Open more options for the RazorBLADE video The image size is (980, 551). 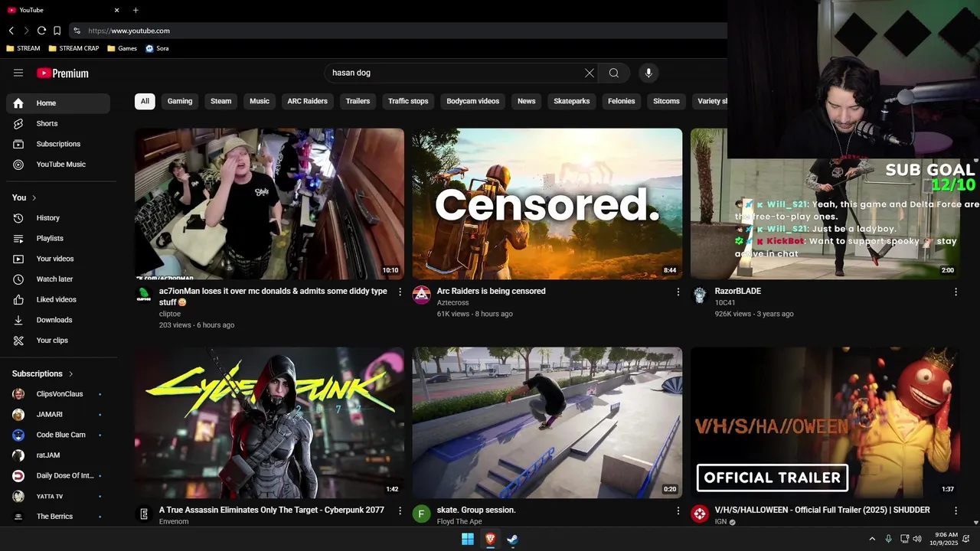pos(955,292)
